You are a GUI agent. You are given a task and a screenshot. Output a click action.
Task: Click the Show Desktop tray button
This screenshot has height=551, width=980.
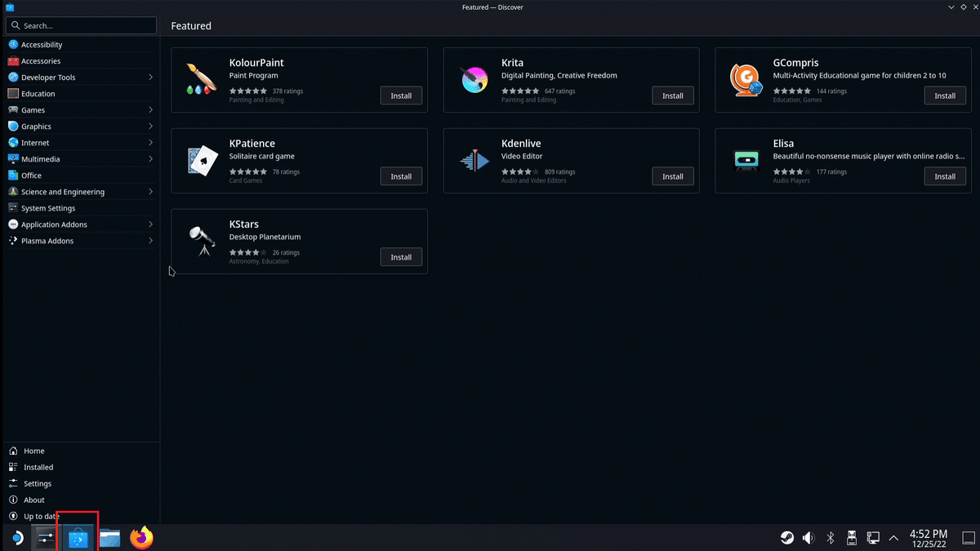(969, 537)
